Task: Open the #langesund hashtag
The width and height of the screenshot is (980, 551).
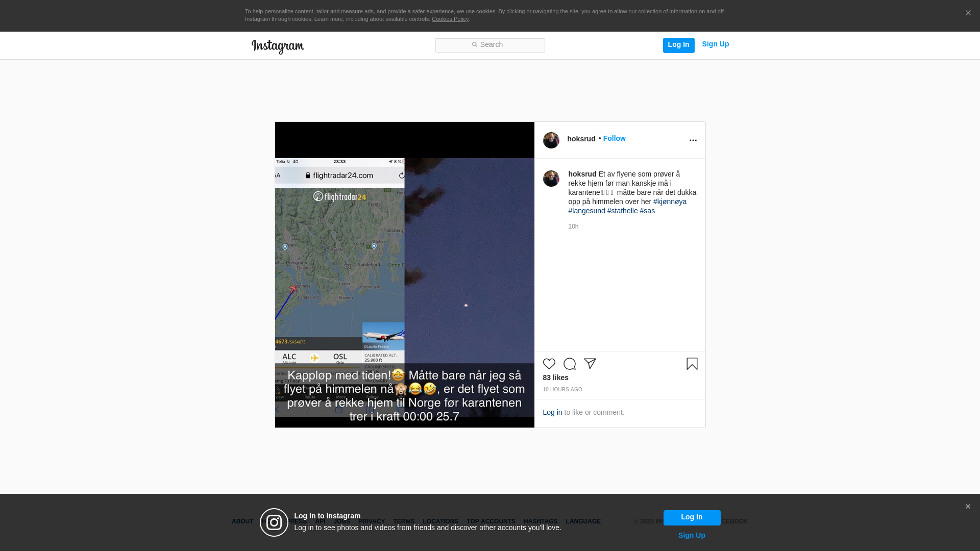Action: click(586, 211)
